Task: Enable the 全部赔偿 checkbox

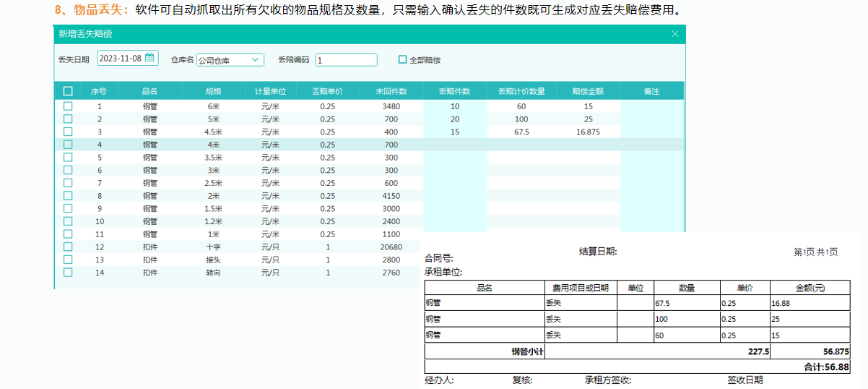Action: coord(403,60)
